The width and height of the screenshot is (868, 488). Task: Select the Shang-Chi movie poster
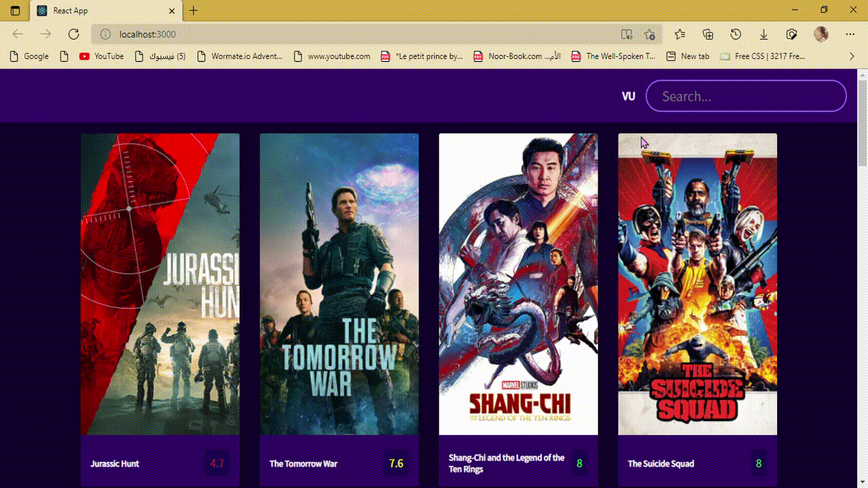(x=518, y=284)
